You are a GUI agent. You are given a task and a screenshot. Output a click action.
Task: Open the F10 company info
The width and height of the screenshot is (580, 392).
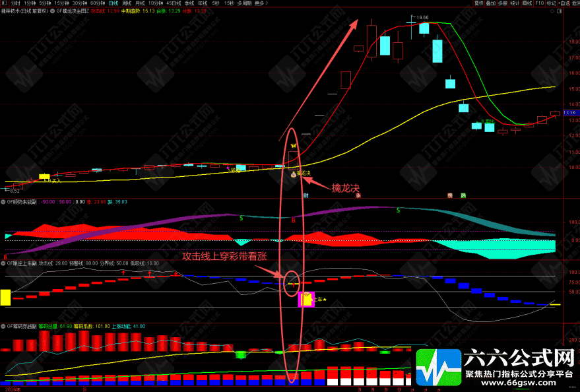tap(539, 3)
